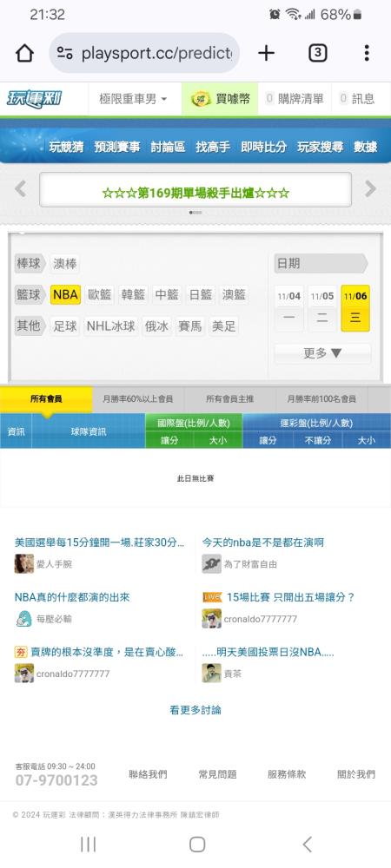The image size is (391, 868).
Task: Tap avatar of user 愛人手腕
Action: (x=23, y=564)
